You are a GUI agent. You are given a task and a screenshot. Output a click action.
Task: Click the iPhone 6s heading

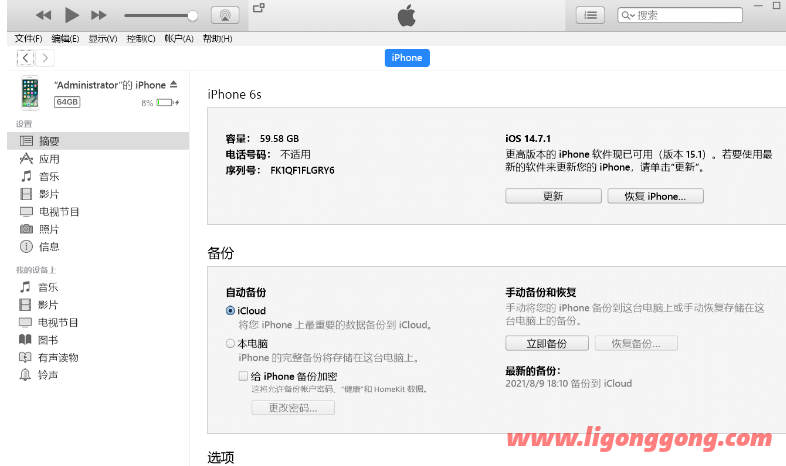point(235,94)
